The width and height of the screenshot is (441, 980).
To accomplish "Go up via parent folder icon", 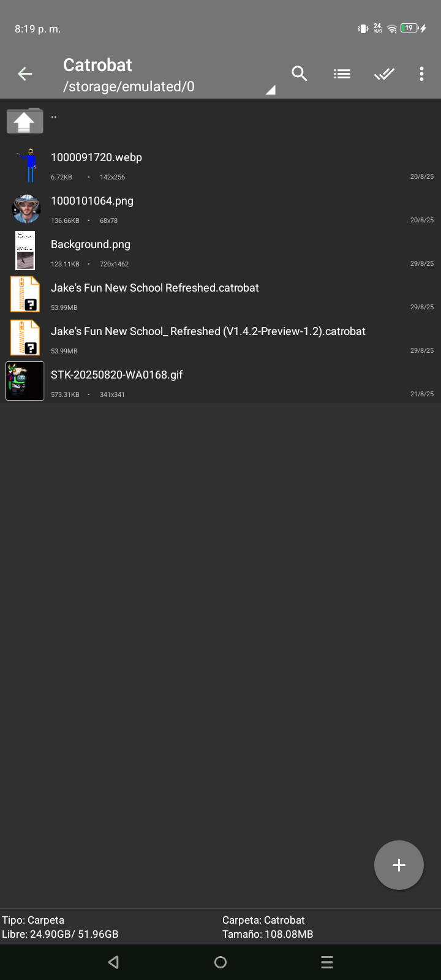I will click(25, 121).
